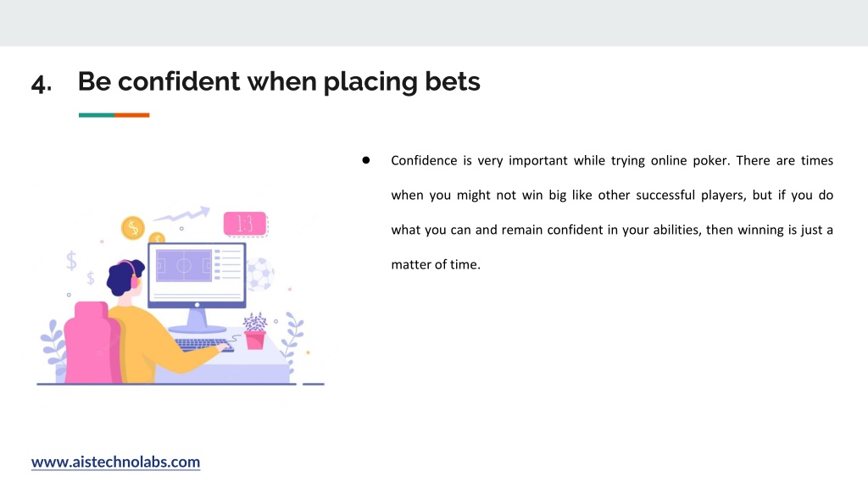Screen dimensions: 868x488
Task: Click the text 'matter of time.'
Action: pyautogui.click(x=436, y=264)
